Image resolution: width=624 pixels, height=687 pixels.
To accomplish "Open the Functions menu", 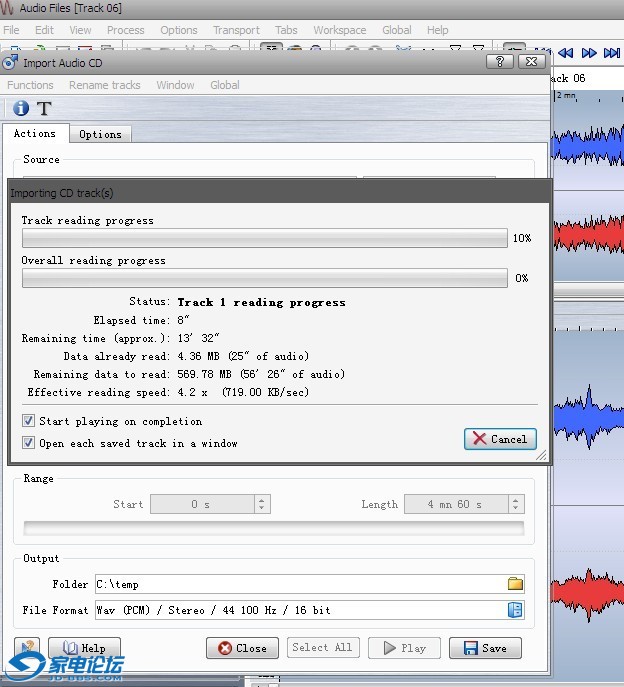I will pyautogui.click(x=30, y=85).
